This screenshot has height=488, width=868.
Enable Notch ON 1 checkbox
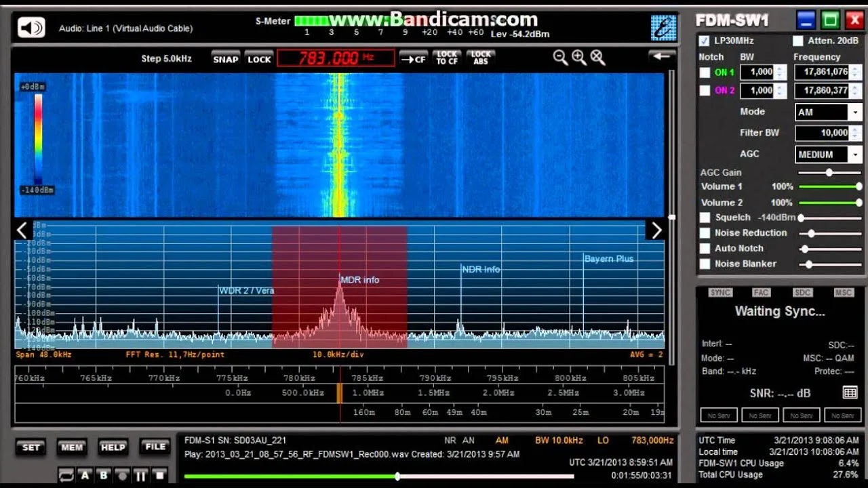705,73
